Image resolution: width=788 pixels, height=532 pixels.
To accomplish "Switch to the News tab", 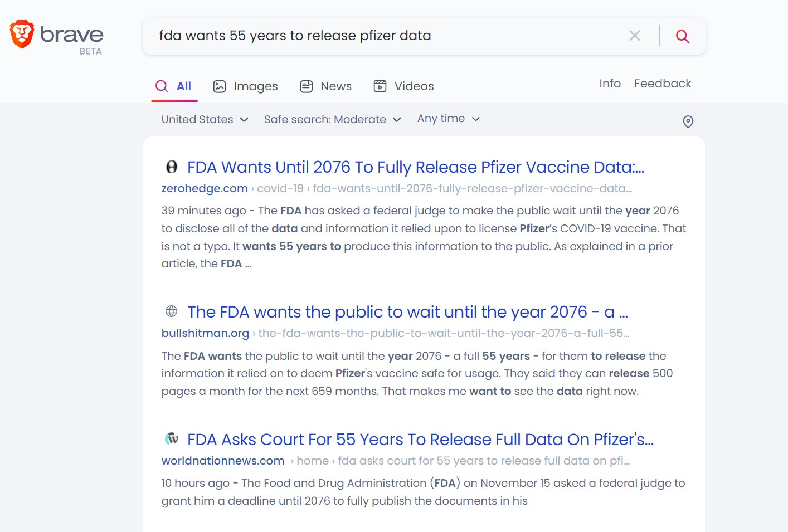I will (x=325, y=86).
